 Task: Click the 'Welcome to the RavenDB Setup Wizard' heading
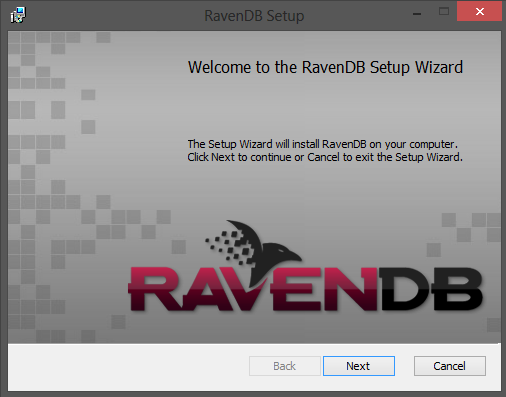tap(325, 67)
